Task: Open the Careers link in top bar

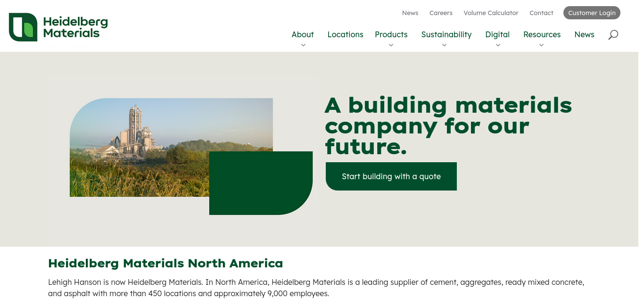Action: tap(441, 13)
